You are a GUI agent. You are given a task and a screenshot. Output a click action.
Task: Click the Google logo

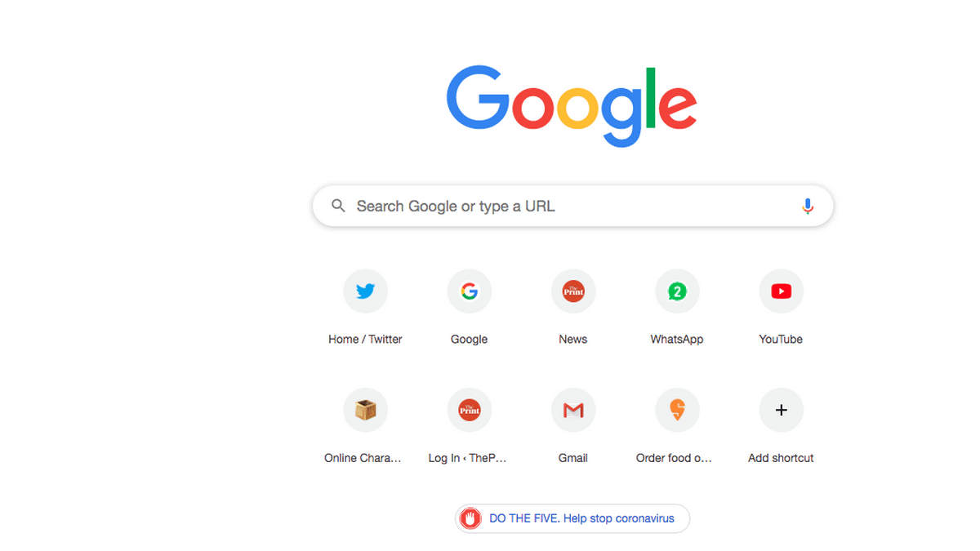[x=571, y=103]
